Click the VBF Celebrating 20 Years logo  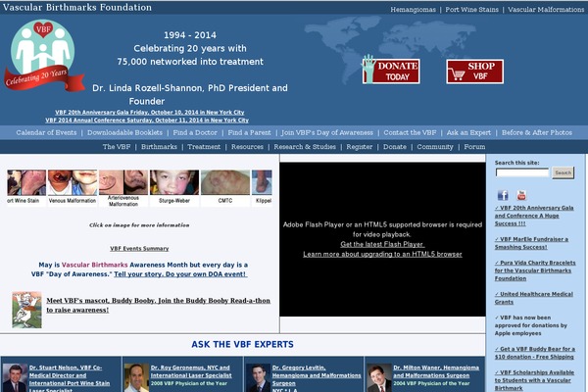pos(43,56)
